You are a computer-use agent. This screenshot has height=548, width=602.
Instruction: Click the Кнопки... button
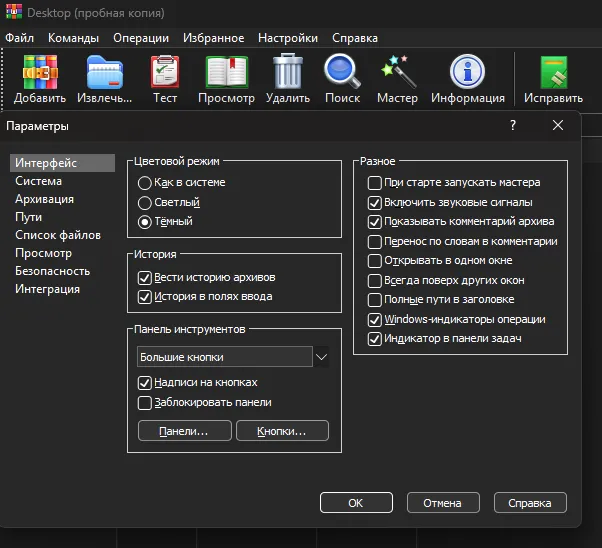[282, 431]
